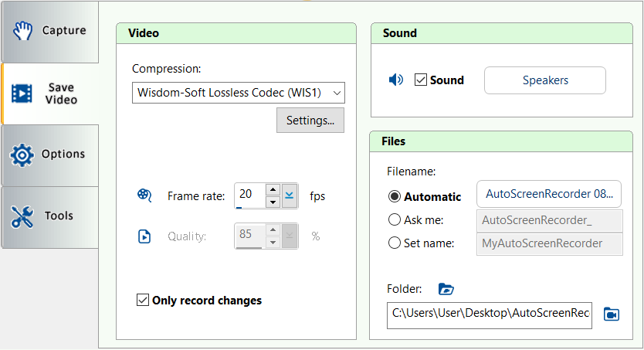644x350 pixels.
Task: Uncheck Only record changes
Action: 142,300
